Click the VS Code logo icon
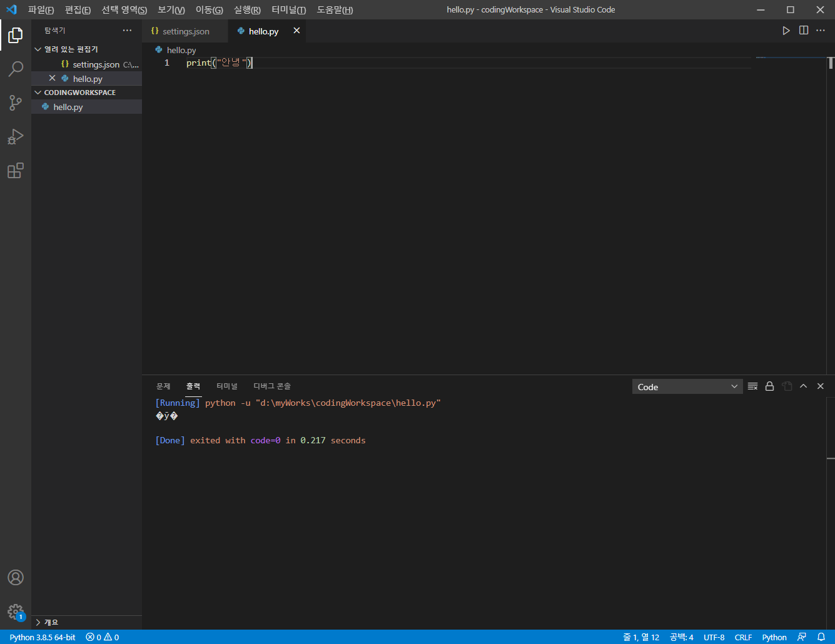 pyautogui.click(x=11, y=9)
